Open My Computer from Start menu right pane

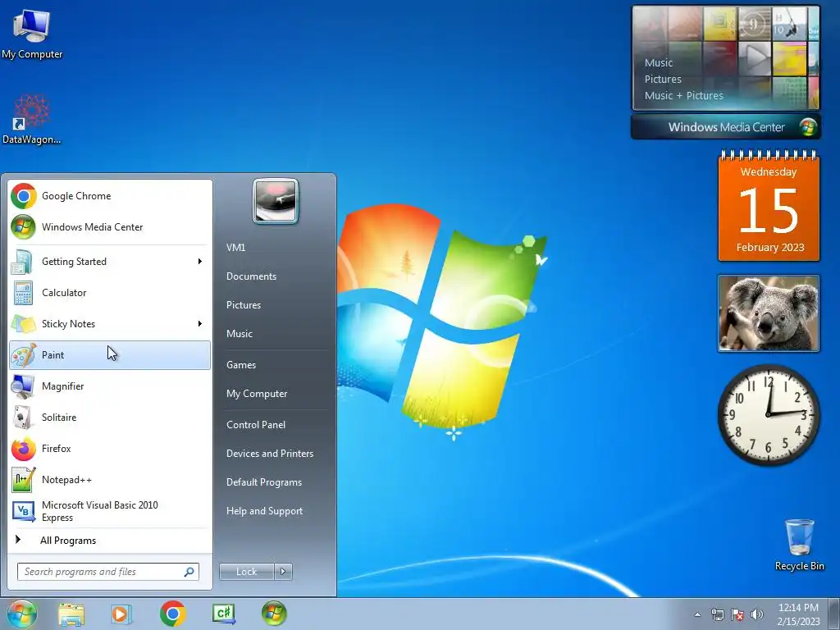coord(257,394)
